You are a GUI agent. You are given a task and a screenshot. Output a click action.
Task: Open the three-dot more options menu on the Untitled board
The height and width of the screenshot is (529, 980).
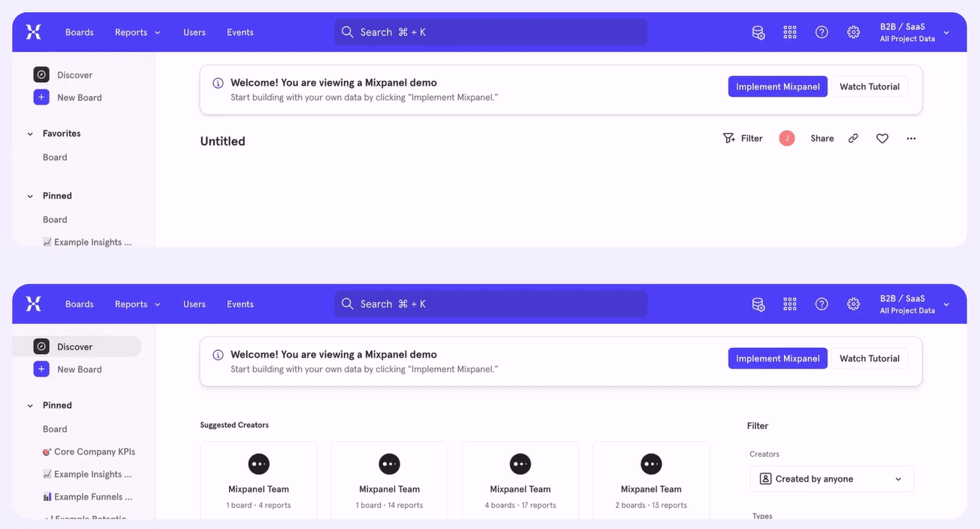[911, 138]
